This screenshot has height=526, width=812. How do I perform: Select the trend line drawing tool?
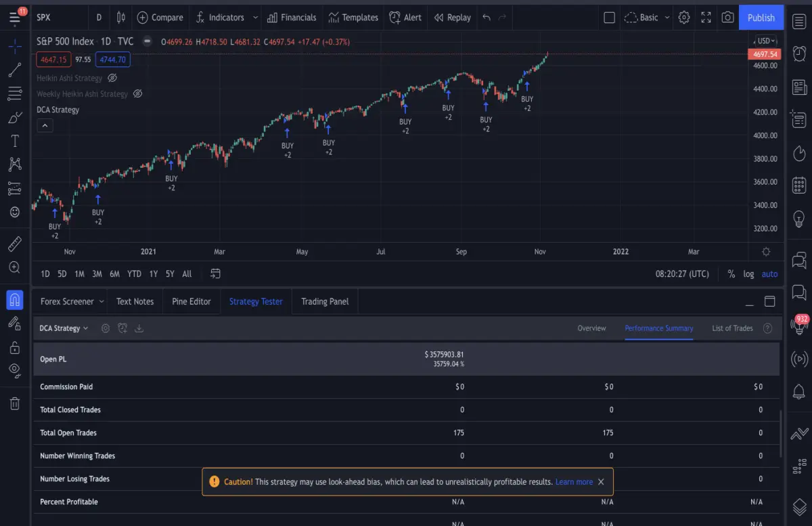[x=15, y=69]
